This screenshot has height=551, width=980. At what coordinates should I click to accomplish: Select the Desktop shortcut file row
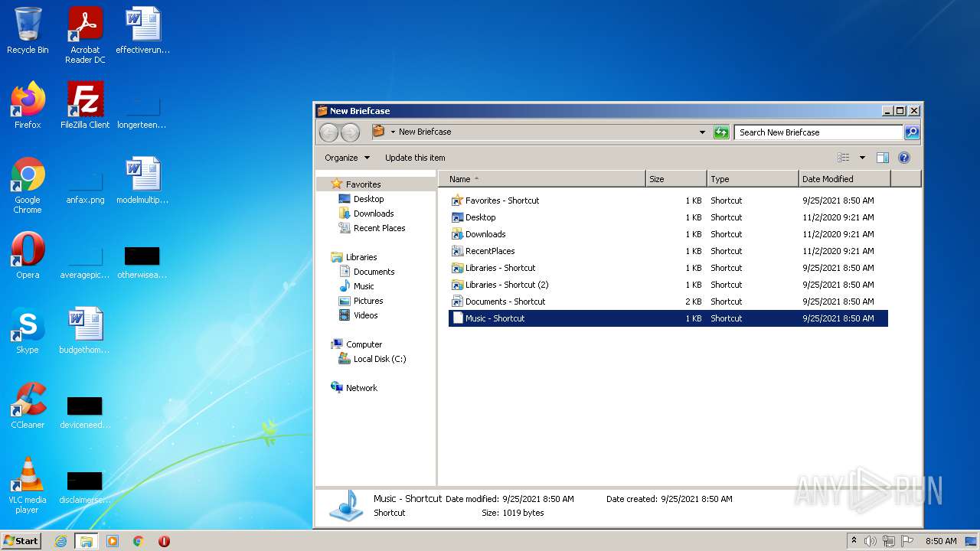(x=668, y=217)
